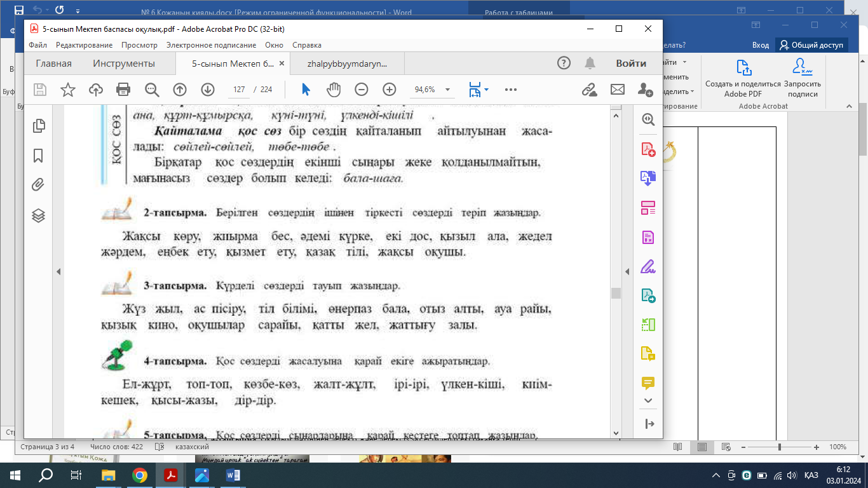Go to previous page with up arrow icon
The width and height of the screenshot is (868, 488).
pos(180,90)
